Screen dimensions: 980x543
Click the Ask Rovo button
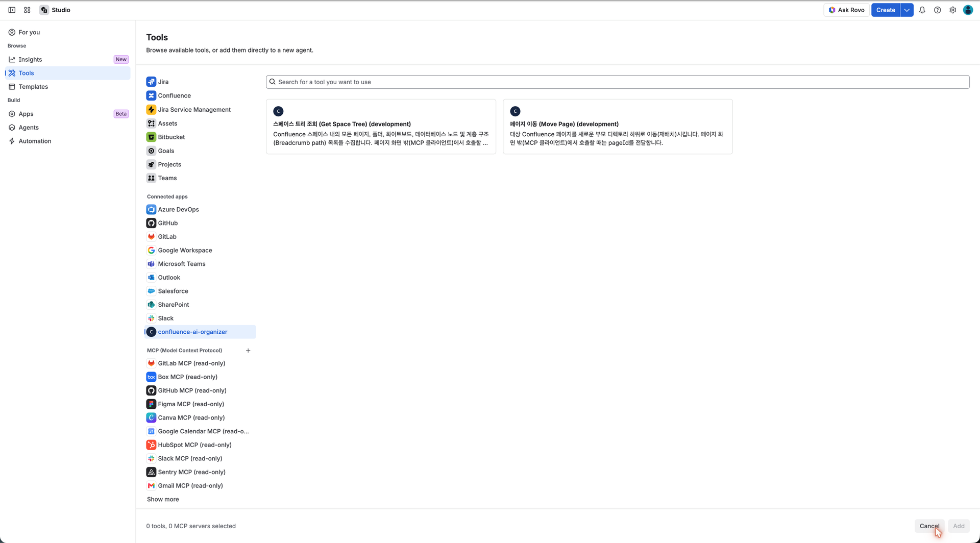(846, 10)
